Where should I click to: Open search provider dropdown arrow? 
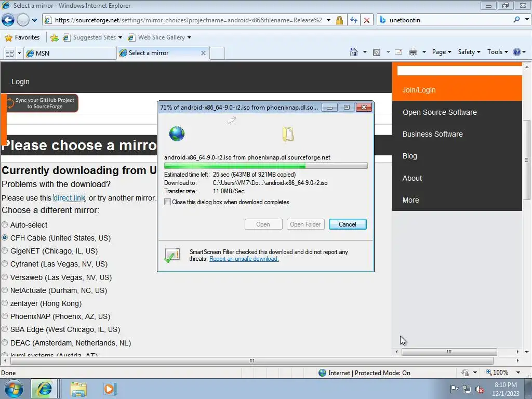[x=527, y=20]
